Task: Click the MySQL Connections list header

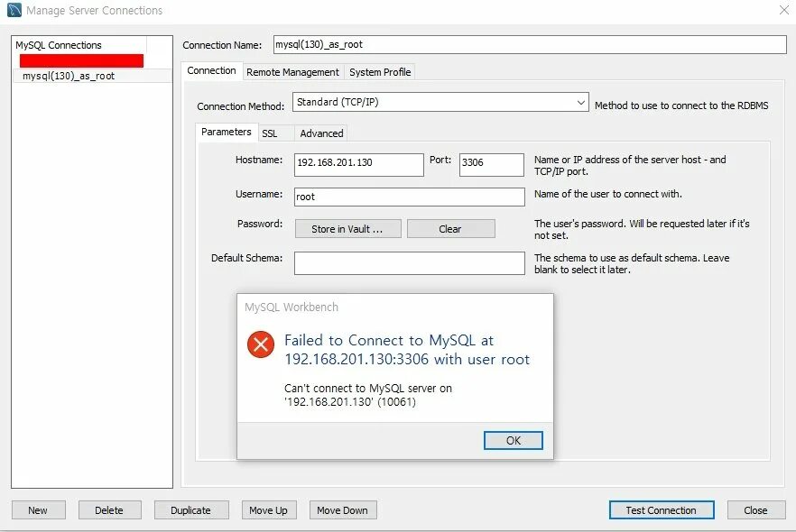Action: coord(79,45)
